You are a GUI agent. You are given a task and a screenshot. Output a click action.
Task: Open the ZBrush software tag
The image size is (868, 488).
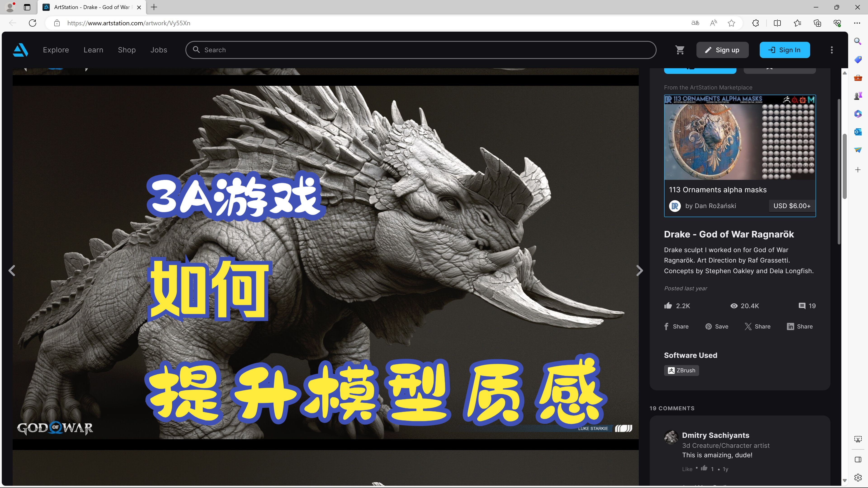pos(681,370)
